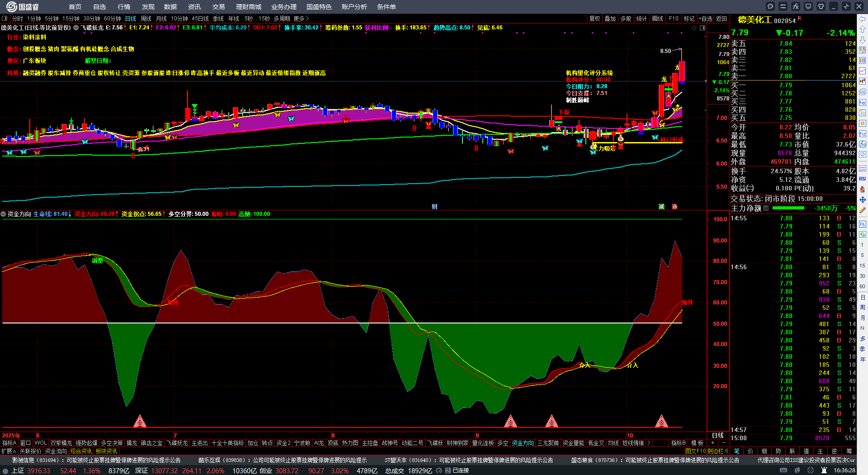Expand the main chart indicator settings arrow
This screenshot has height=475, width=868.
[76, 28]
